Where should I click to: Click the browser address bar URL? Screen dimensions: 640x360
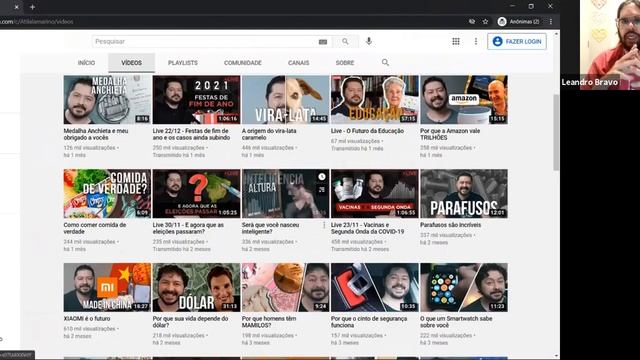click(x=37, y=22)
